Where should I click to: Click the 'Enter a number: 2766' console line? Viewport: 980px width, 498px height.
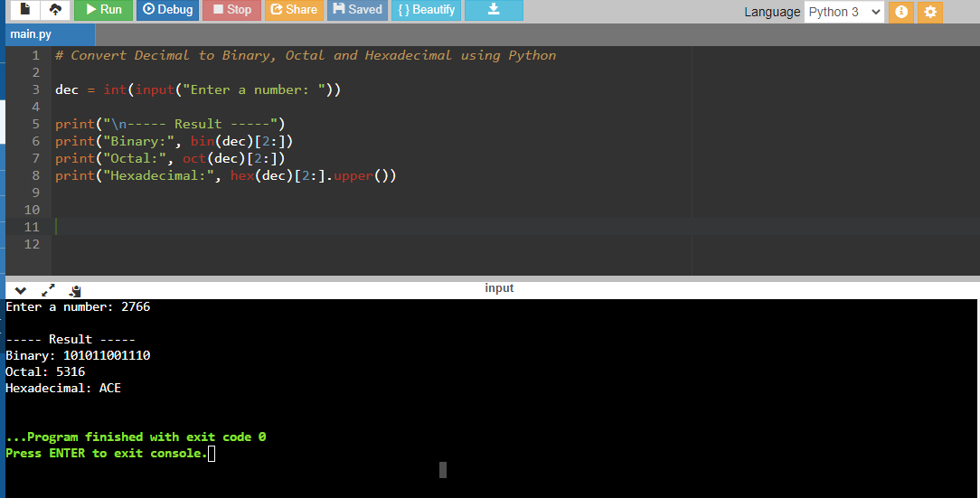pyautogui.click(x=78, y=306)
